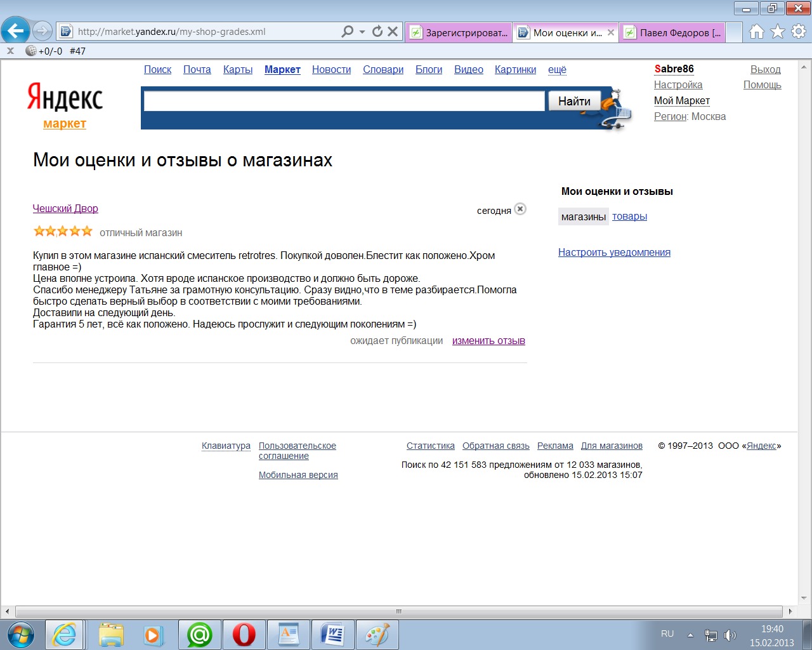This screenshot has width=812, height=650.
Task: Open Карты in the top navigation
Action: pyautogui.click(x=238, y=70)
